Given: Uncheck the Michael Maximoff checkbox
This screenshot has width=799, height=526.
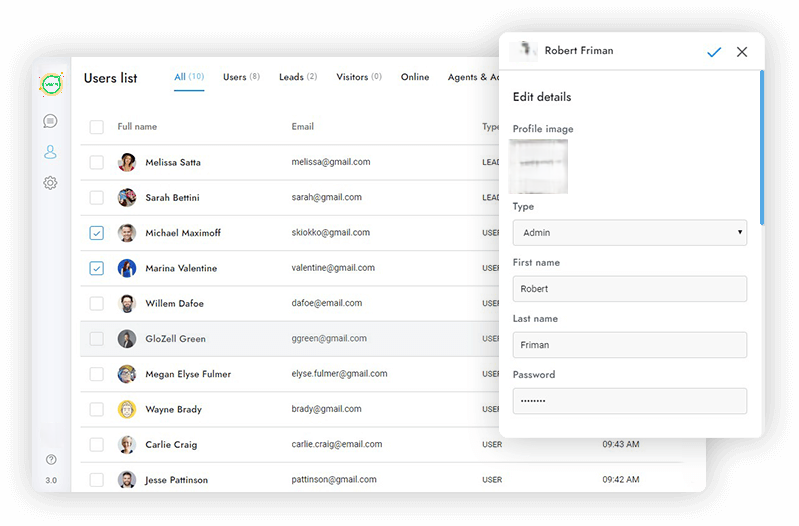Looking at the screenshot, I should 97,233.
